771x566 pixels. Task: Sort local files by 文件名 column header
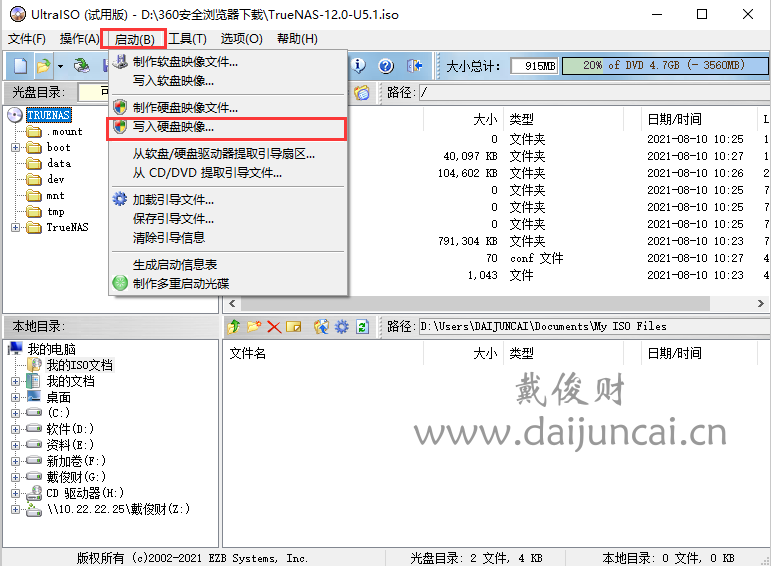click(323, 353)
